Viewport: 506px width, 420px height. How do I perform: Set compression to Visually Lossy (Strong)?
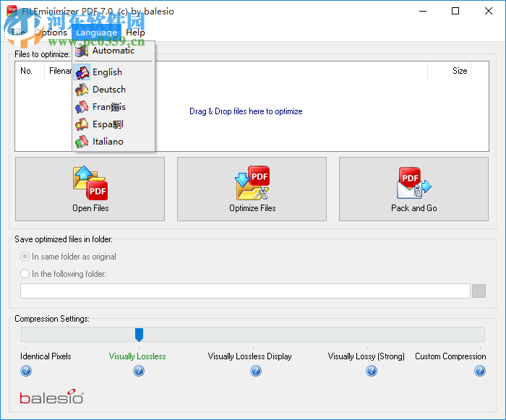click(x=366, y=356)
